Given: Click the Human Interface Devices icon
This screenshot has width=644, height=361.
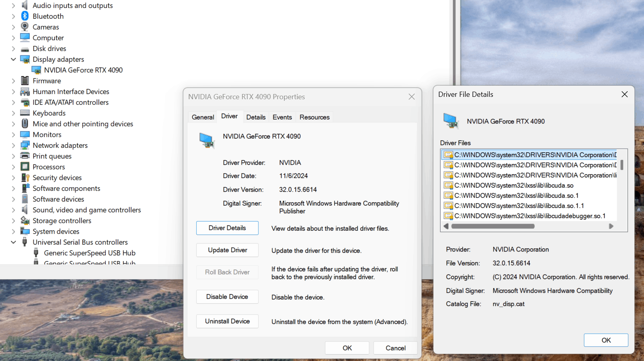Looking at the screenshot, I should (x=25, y=92).
